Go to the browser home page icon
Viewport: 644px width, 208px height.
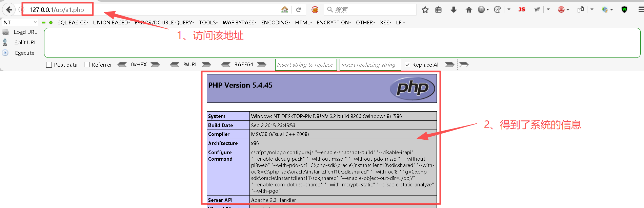pos(469,10)
